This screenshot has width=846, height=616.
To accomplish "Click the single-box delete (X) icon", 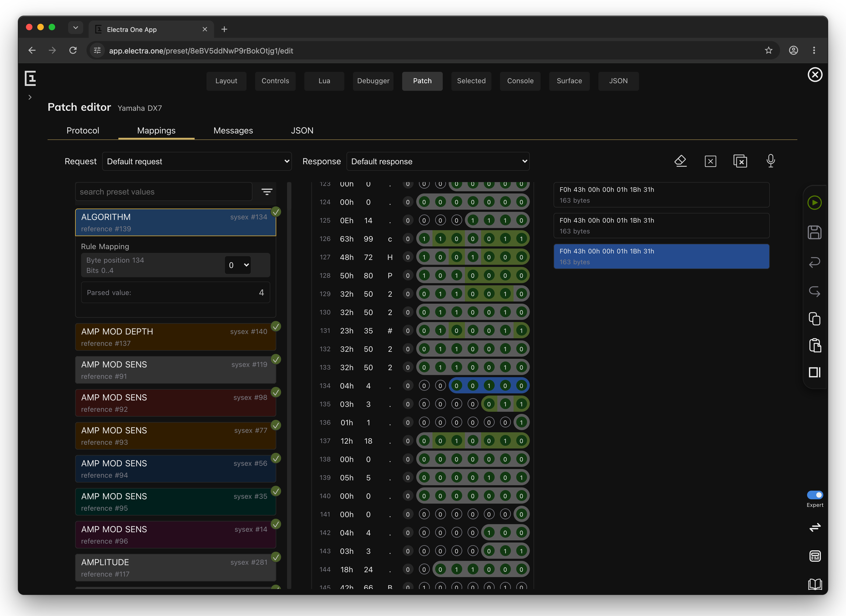I will (710, 162).
